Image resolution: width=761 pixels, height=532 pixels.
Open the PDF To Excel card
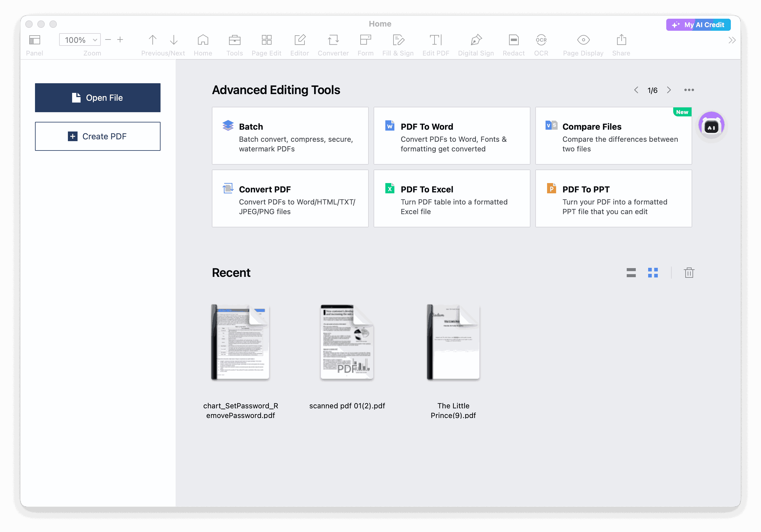pyautogui.click(x=452, y=198)
